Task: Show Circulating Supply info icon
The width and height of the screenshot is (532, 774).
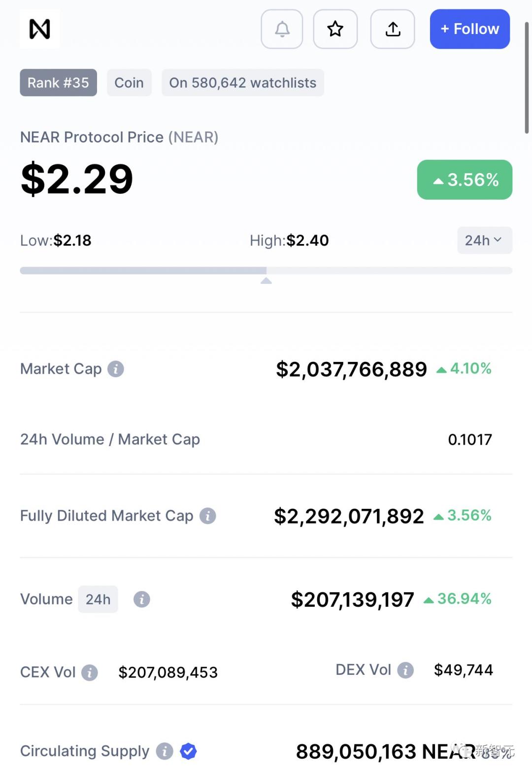Action: (x=165, y=751)
